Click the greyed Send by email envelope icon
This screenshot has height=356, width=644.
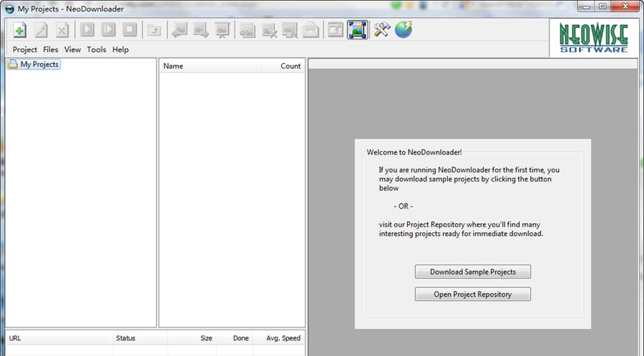pos(311,30)
